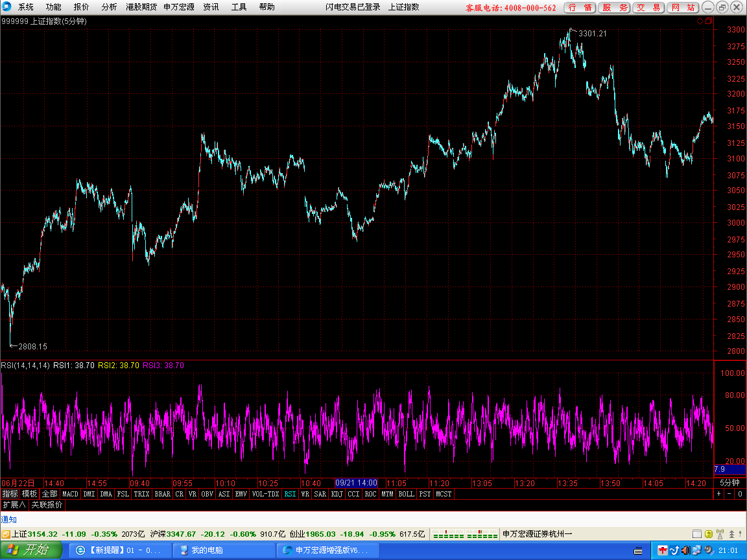
Task: Open the 工具 menu
Action: tap(239, 7)
